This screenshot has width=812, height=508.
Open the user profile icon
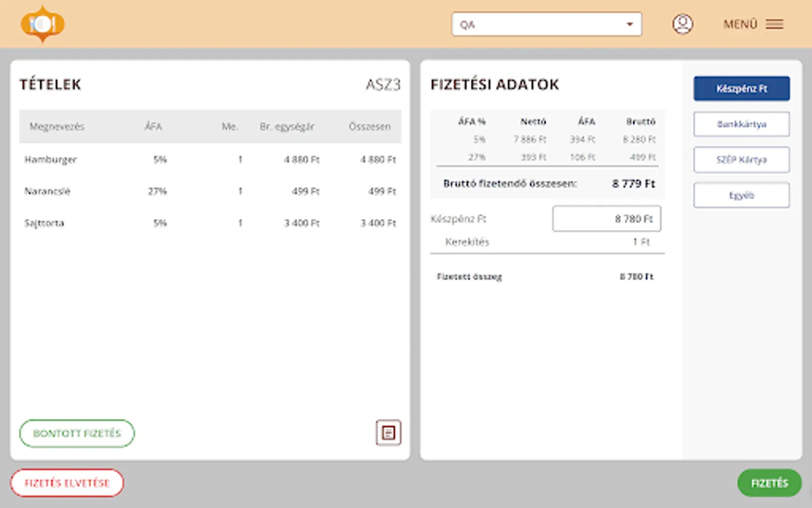point(682,24)
